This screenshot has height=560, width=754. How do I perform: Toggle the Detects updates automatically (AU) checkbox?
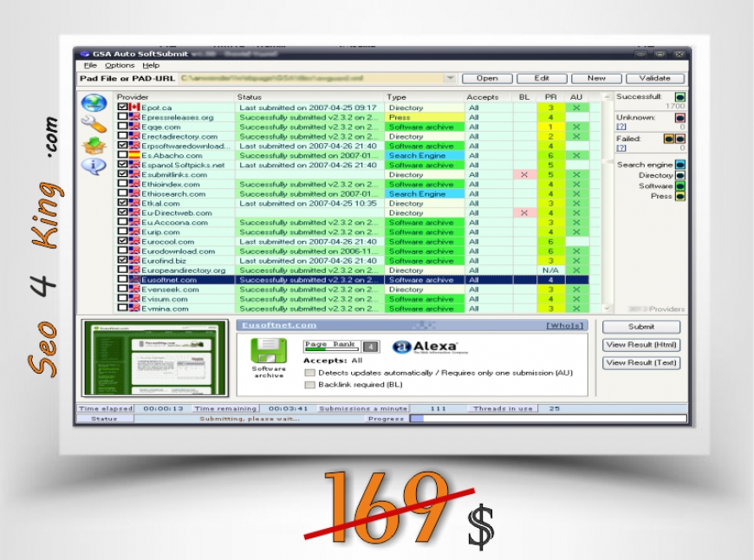pyautogui.click(x=309, y=373)
